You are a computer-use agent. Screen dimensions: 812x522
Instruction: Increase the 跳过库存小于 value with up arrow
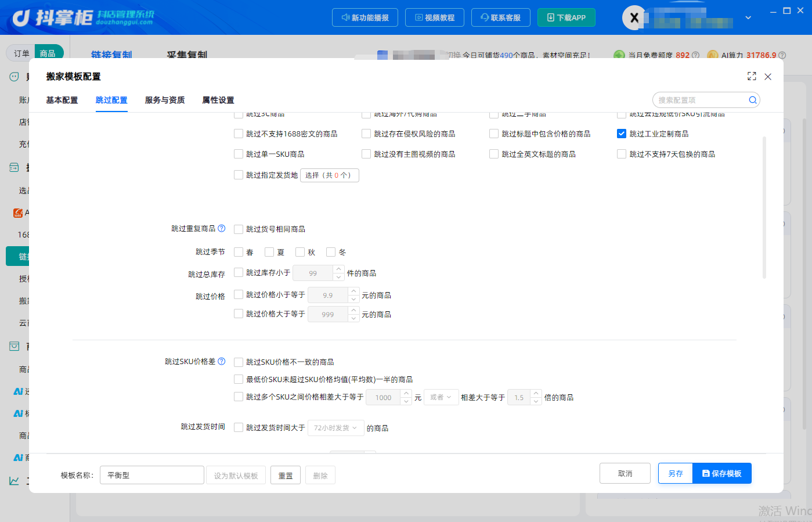click(x=339, y=269)
